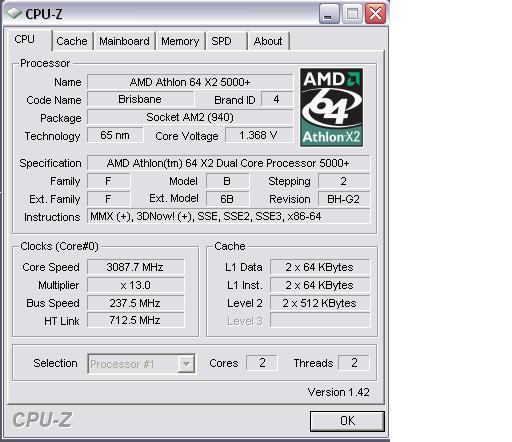The height and width of the screenshot is (442, 512).
Task: Click the Clocks (Core#0) group label
Action: click(59, 246)
